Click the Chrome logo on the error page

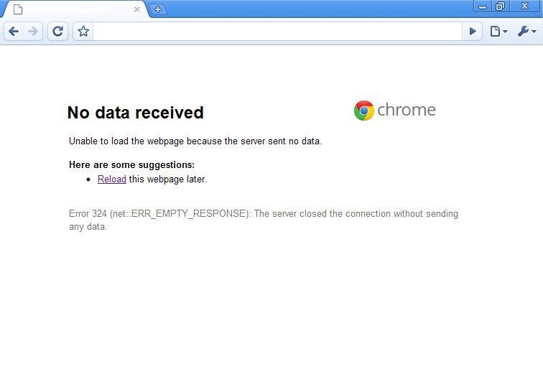(394, 111)
